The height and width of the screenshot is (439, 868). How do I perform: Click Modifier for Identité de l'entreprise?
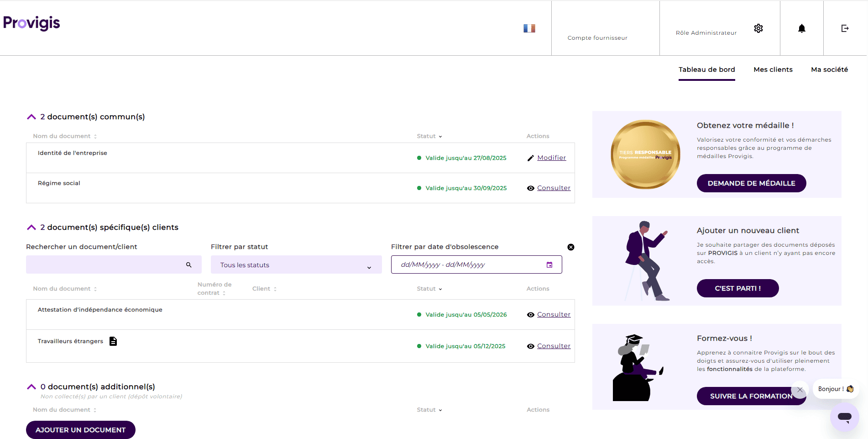pos(551,158)
